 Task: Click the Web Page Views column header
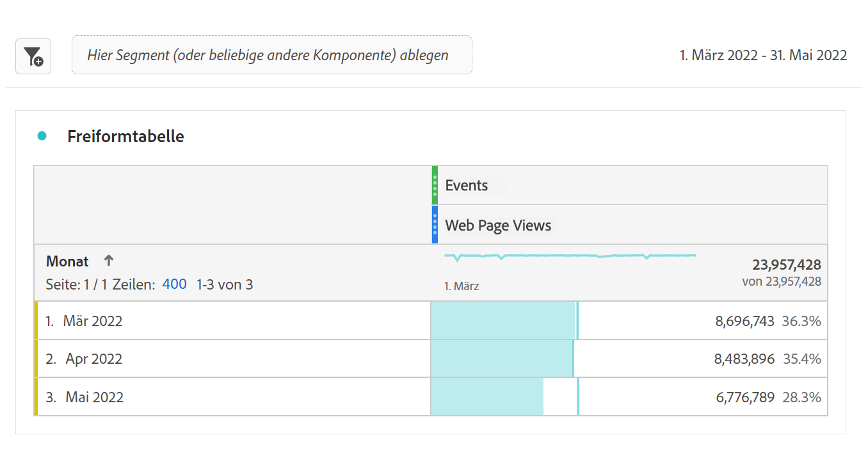click(498, 225)
